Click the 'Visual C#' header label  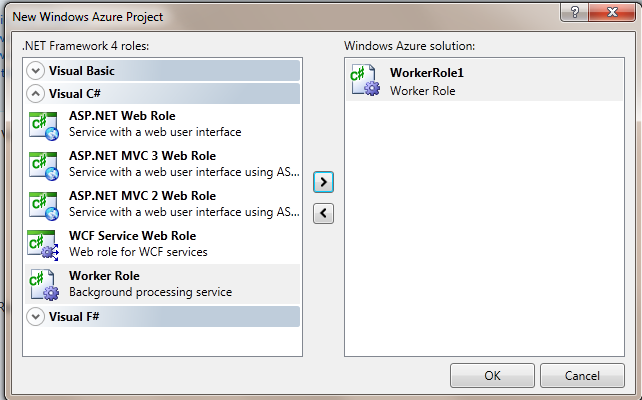[x=75, y=94]
